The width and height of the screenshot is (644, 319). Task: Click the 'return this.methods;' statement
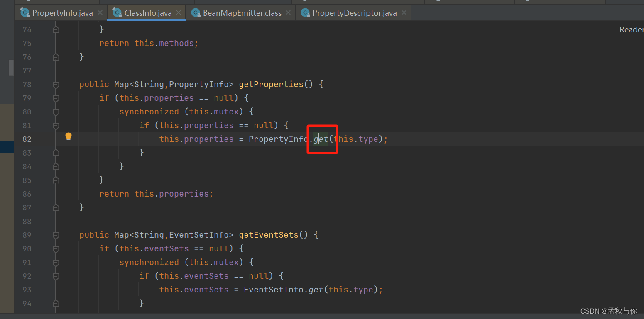tap(149, 43)
